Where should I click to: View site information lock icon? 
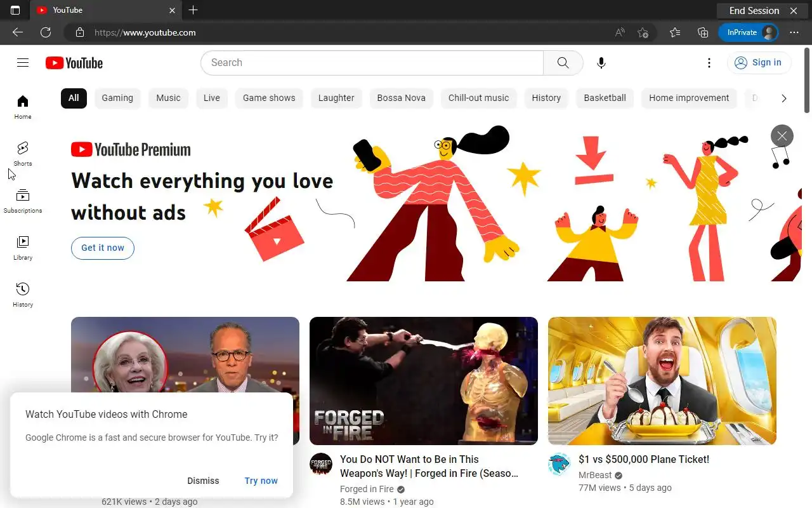click(x=80, y=32)
